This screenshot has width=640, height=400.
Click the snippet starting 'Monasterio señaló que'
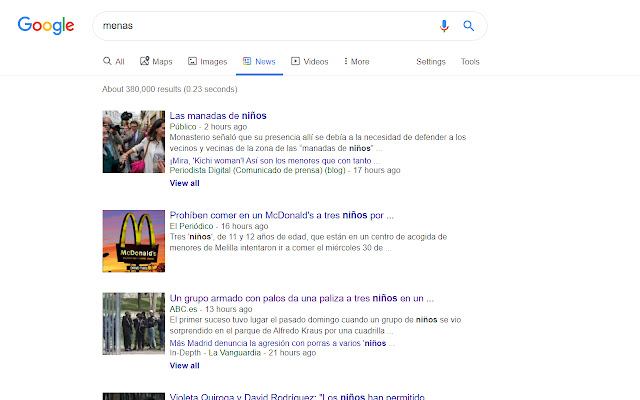click(318, 142)
